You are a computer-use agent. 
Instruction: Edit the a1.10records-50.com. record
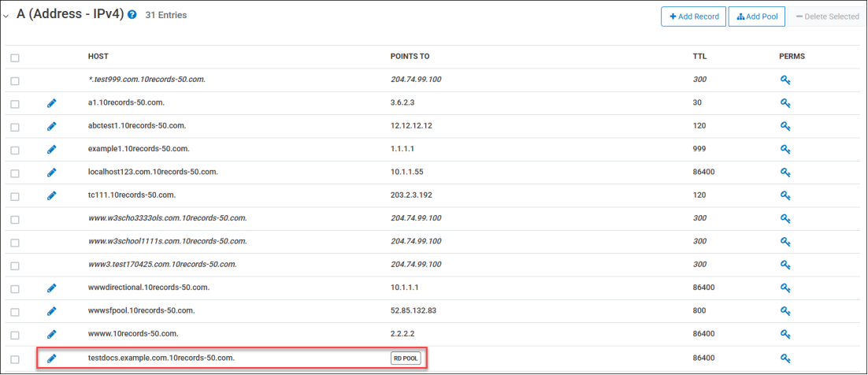(51, 103)
